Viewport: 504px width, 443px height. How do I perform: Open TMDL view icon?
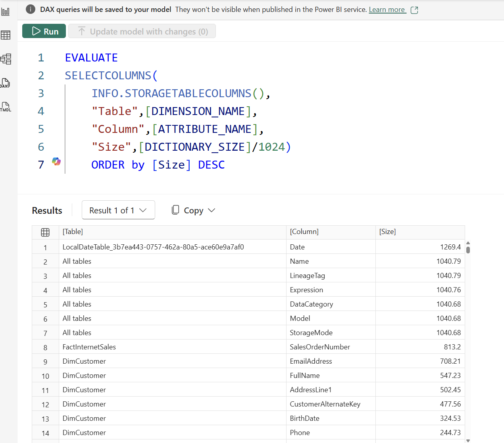pos(6,107)
